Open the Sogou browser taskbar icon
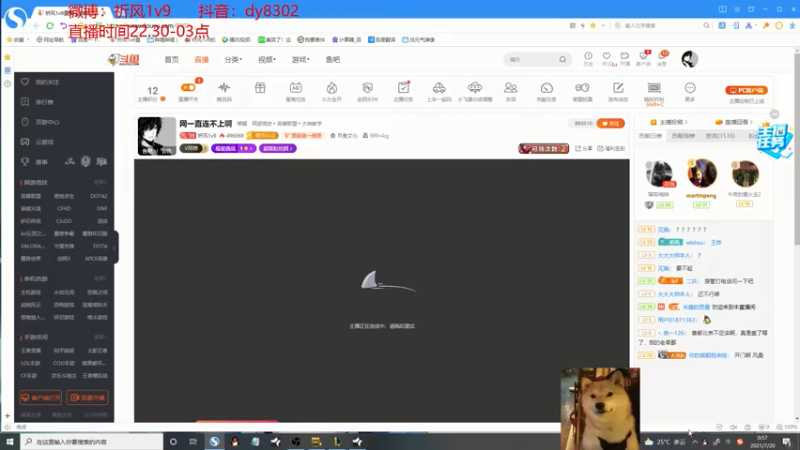 (214, 441)
